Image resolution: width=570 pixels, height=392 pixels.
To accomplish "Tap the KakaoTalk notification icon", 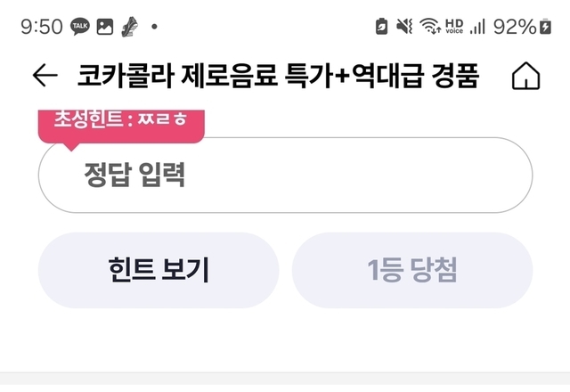I will (x=79, y=27).
